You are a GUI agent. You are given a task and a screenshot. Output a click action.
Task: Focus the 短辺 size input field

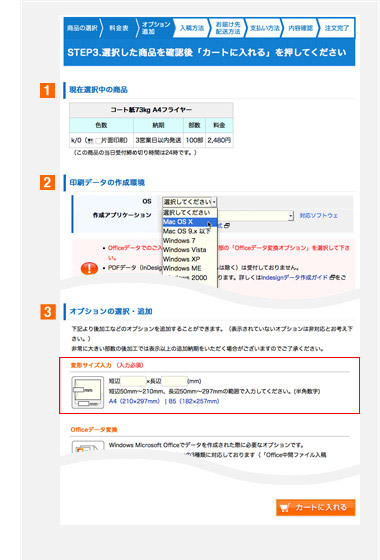click(x=133, y=381)
